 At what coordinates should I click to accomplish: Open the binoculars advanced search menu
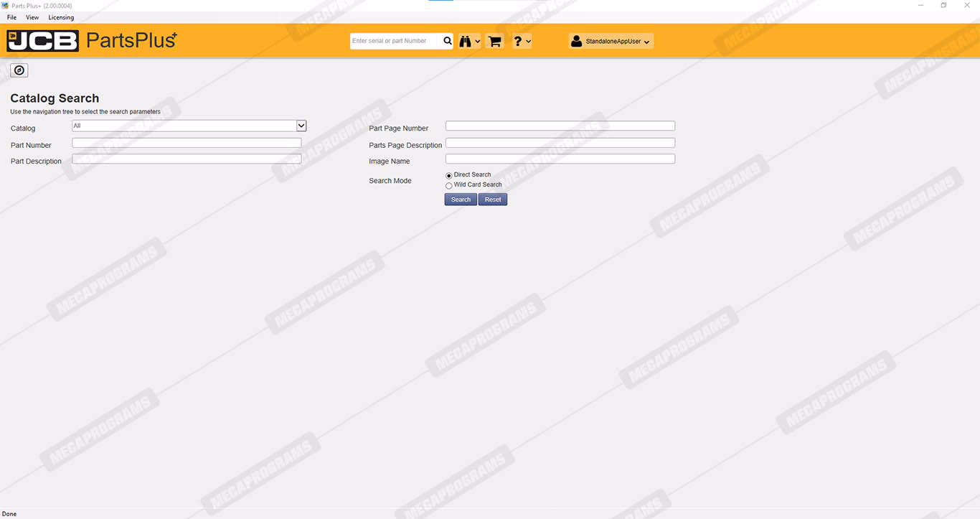tap(470, 42)
